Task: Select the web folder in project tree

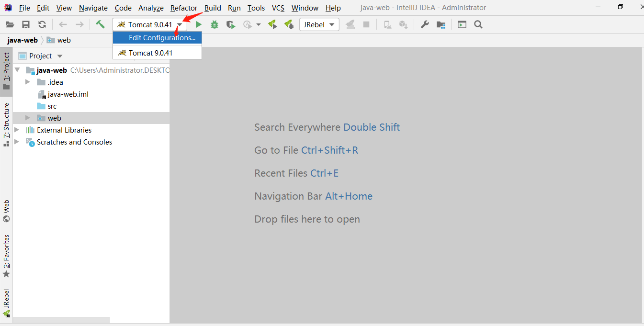Action: click(91, 118)
